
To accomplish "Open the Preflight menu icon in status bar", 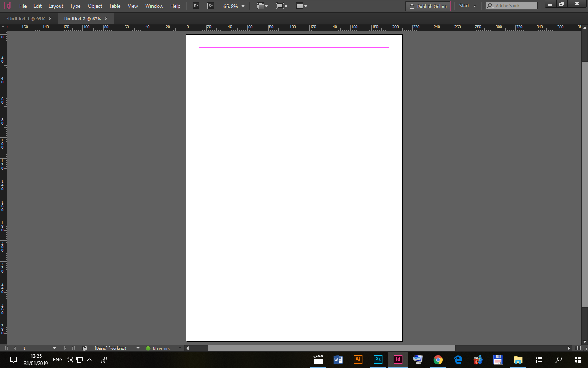I will pos(85,348).
